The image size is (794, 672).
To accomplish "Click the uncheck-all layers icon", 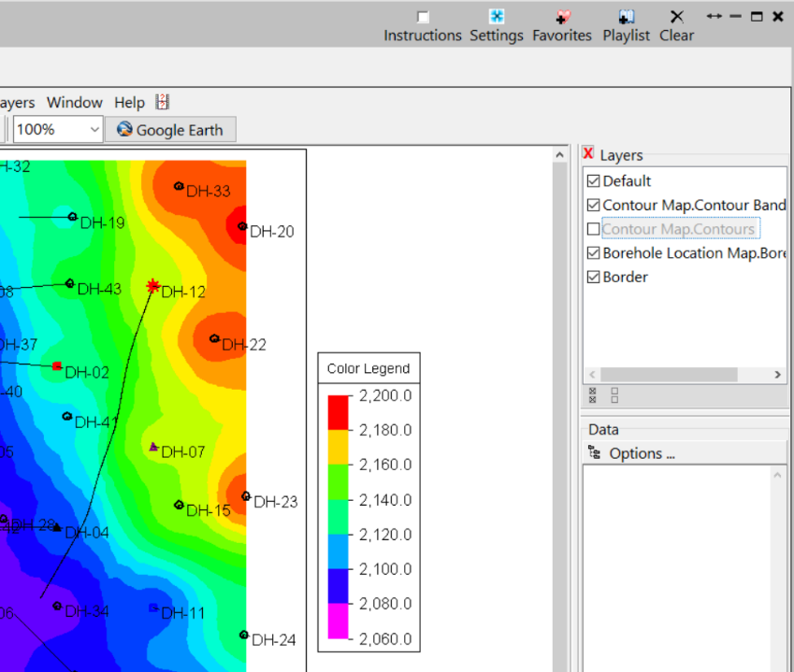I will [x=614, y=395].
